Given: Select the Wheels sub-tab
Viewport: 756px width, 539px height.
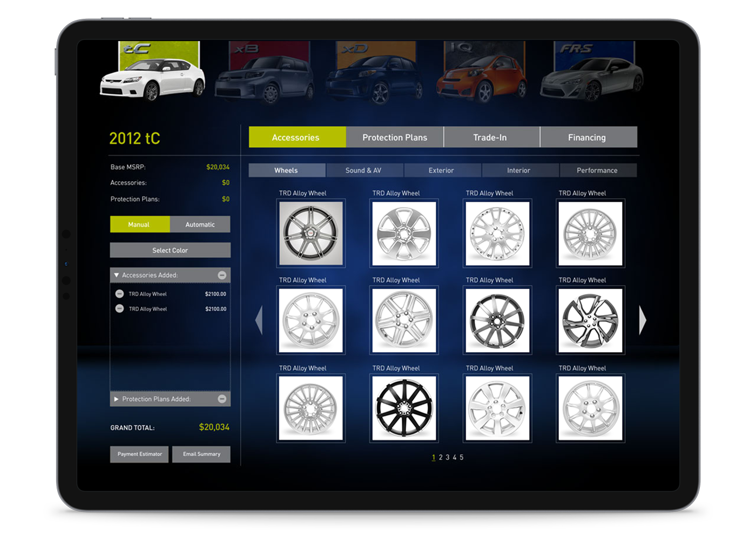Looking at the screenshot, I should [287, 170].
